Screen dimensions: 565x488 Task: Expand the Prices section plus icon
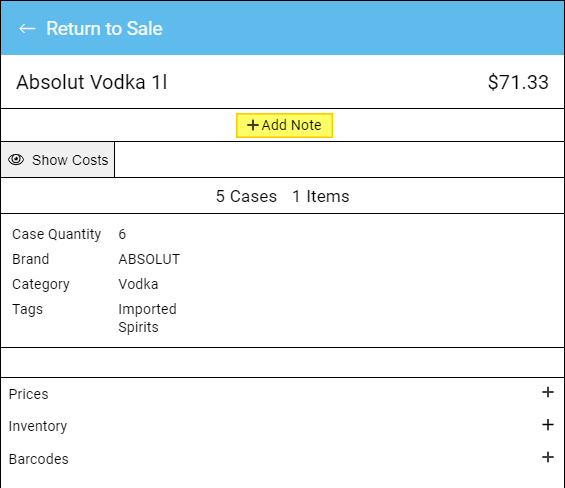(x=548, y=392)
